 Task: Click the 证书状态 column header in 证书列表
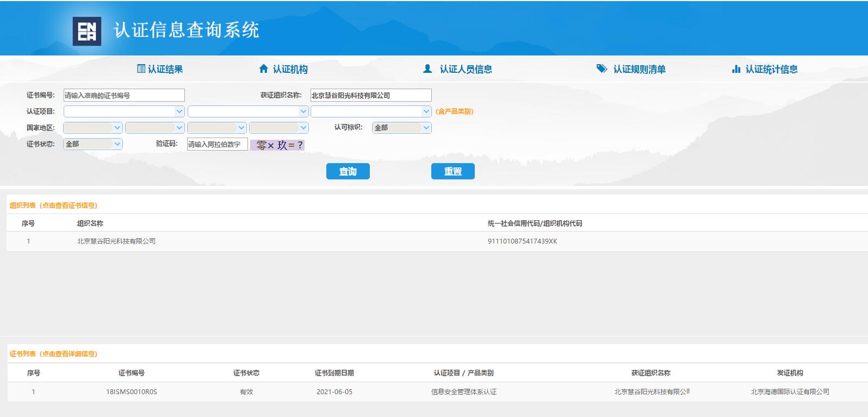[x=246, y=373]
